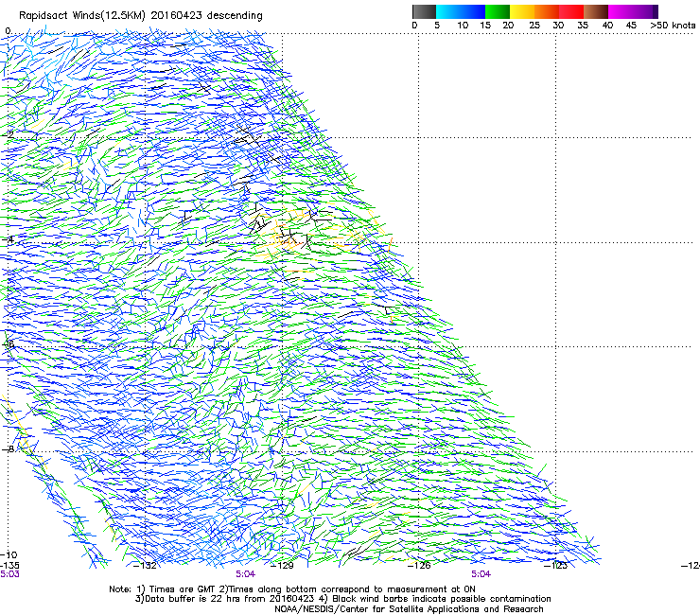Image resolution: width=700 pixels, height=615 pixels.
Task: Click the legend scale label '40'
Action: (607, 25)
